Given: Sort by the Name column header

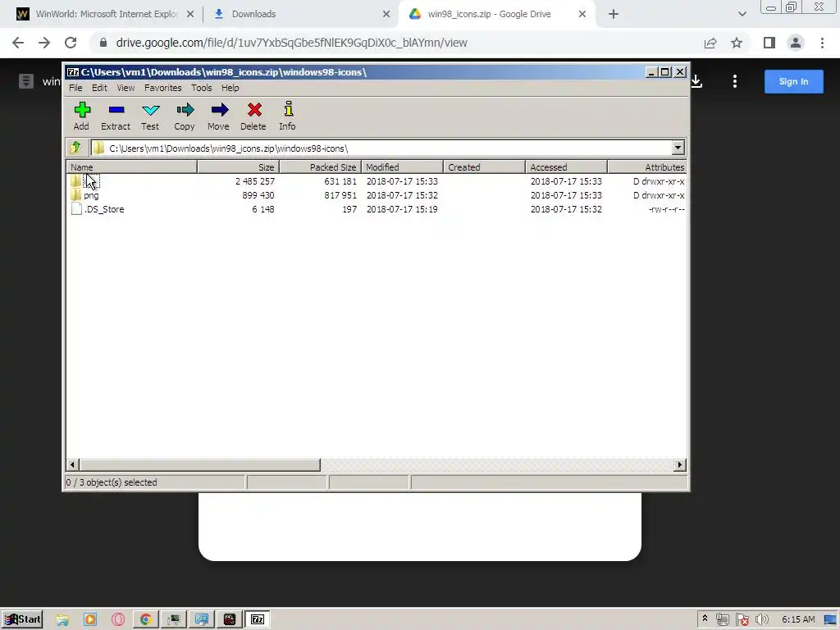Looking at the screenshot, I should (132, 167).
